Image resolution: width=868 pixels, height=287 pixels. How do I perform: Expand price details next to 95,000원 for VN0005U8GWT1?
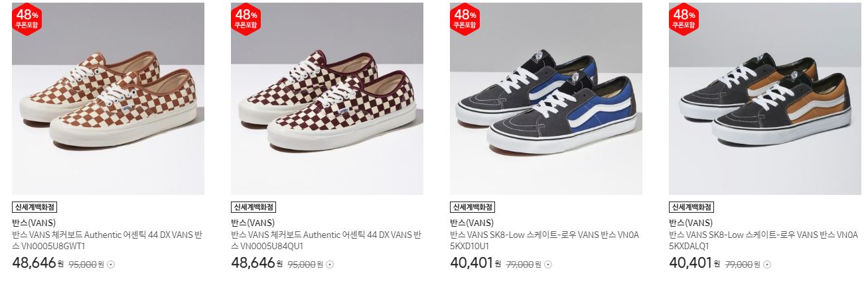pyautogui.click(x=111, y=264)
